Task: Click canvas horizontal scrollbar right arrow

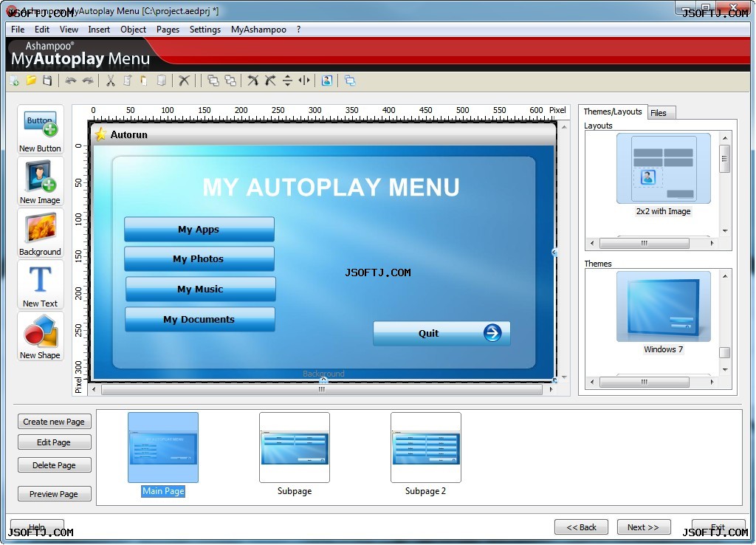Action: click(551, 389)
